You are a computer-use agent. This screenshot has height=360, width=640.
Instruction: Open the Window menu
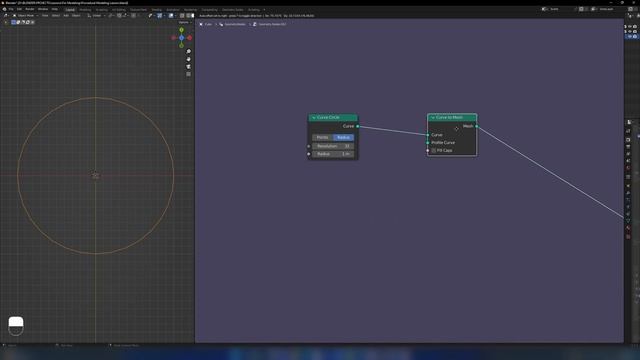pyautogui.click(x=43, y=9)
